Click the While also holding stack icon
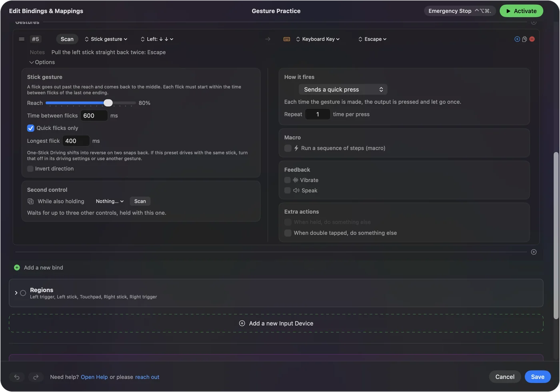Viewport: 560px width, 392px height. [30, 201]
